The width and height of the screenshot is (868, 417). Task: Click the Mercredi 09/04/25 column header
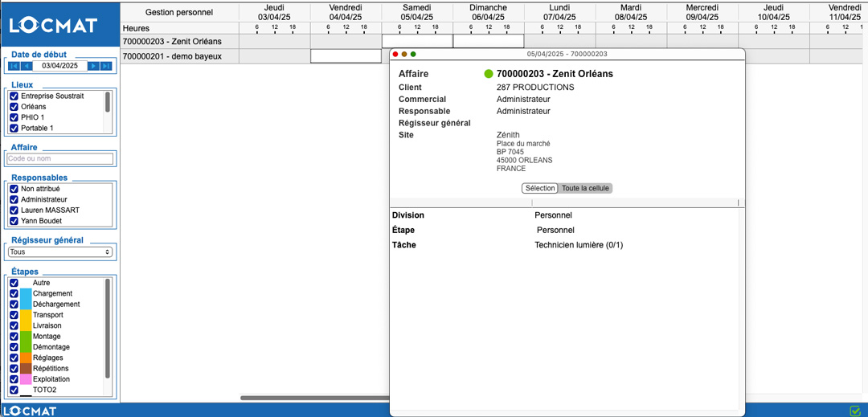(x=702, y=13)
